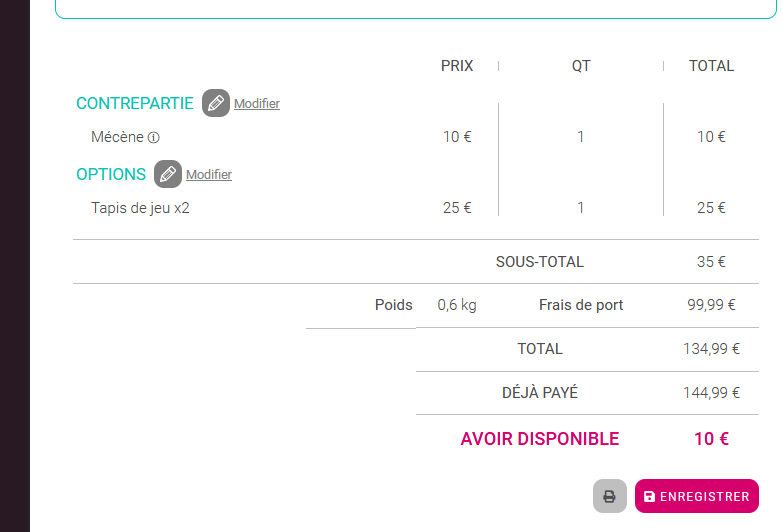Click the Modifier link for OPTIONS
Image resolution: width=783 pixels, height=532 pixels.
tap(209, 174)
